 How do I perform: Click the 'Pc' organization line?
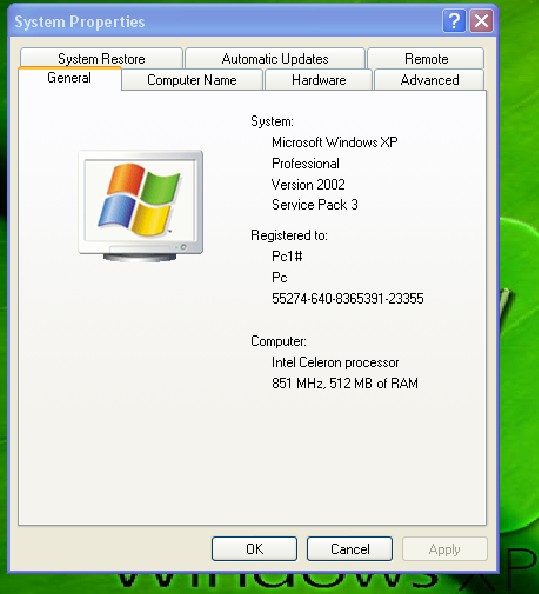pyautogui.click(x=280, y=278)
